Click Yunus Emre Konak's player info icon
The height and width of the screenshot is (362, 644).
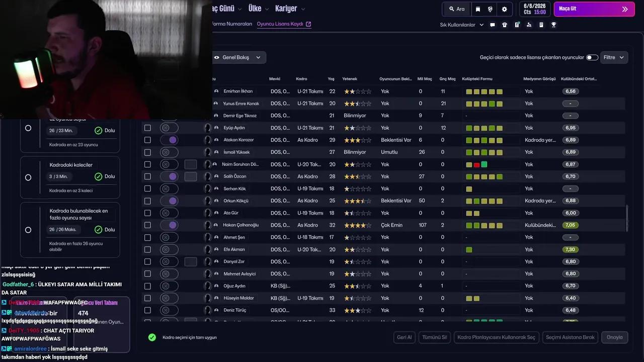(x=216, y=104)
